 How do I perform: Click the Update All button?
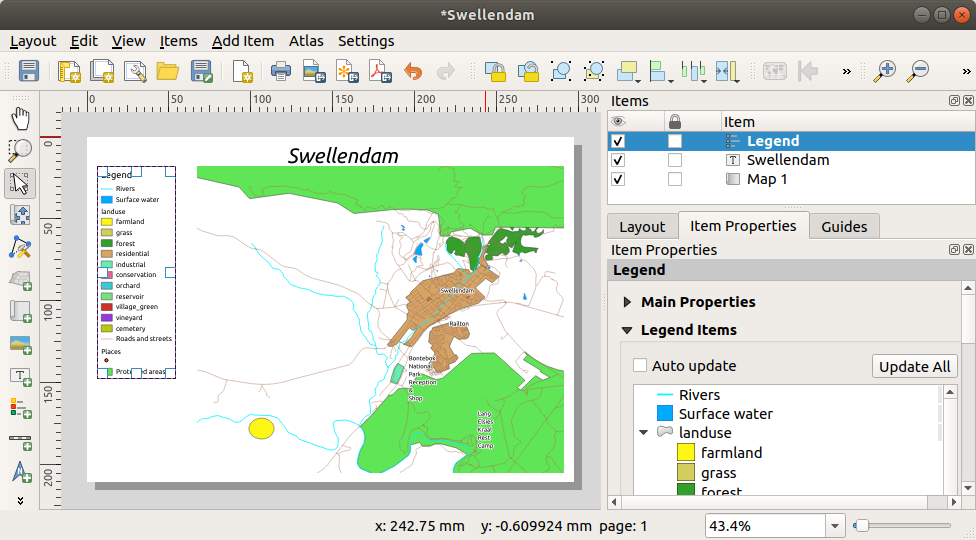click(914, 366)
